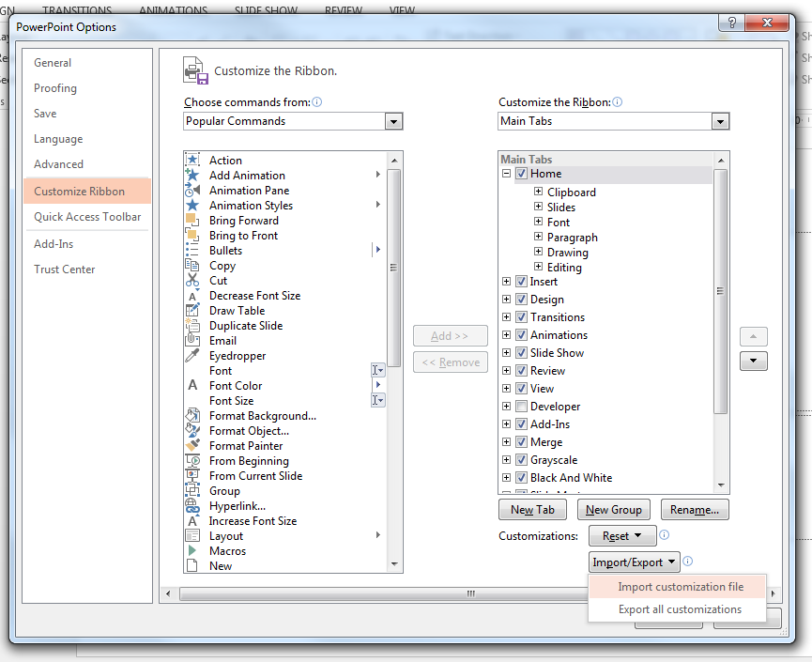Click the Format Painter brush icon

(x=192, y=445)
